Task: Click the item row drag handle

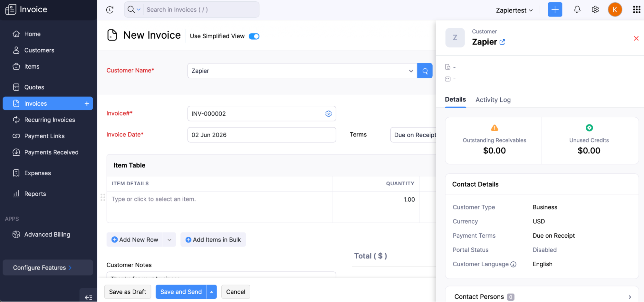Action: 103,197
